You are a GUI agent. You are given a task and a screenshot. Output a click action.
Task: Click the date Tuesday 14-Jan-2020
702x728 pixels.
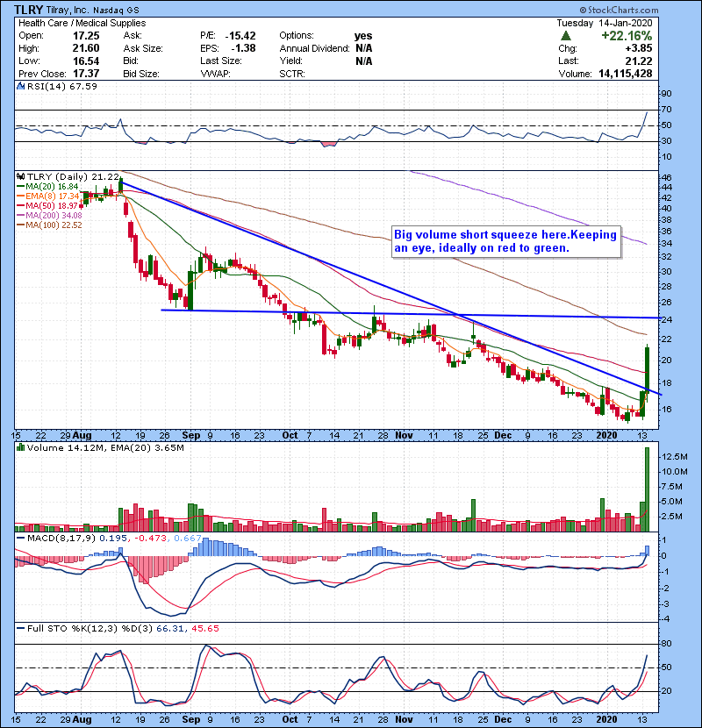tap(605, 23)
